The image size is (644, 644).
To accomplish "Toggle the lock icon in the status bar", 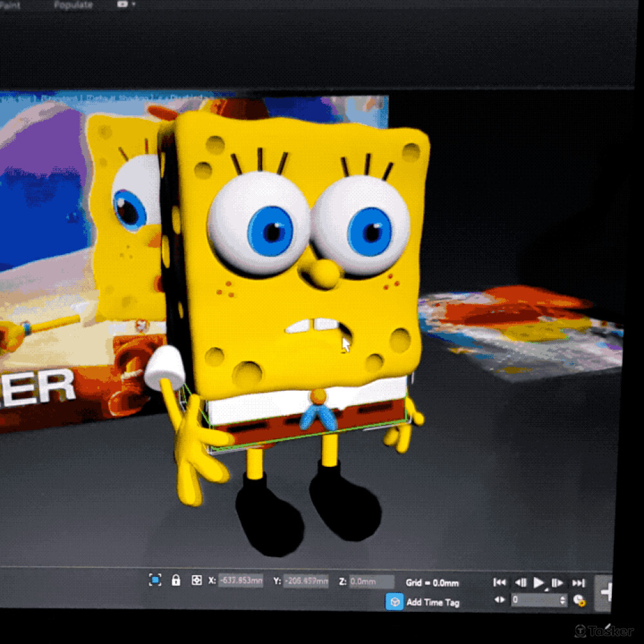I will (176, 580).
